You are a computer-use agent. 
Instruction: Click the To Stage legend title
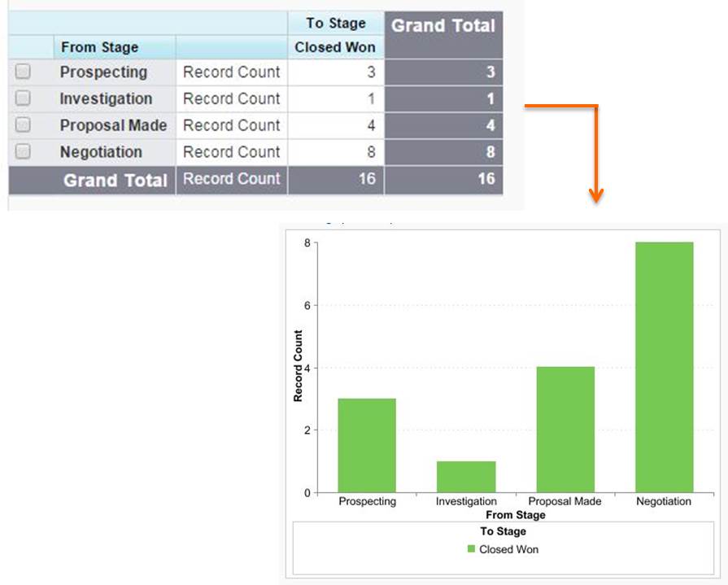[x=503, y=531]
